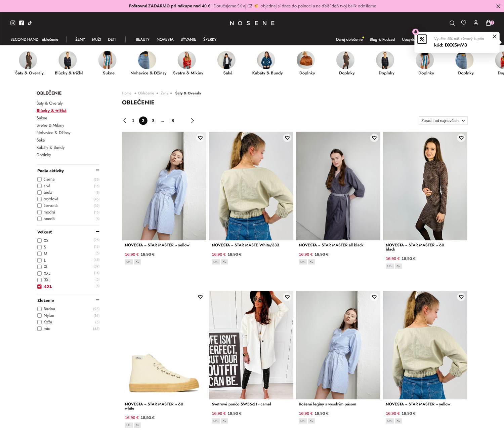
Task: Click Home in the breadcrumb
Action: point(127,93)
